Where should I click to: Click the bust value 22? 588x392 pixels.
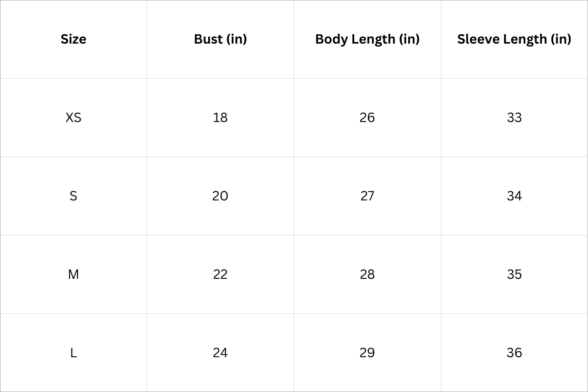pos(220,274)
